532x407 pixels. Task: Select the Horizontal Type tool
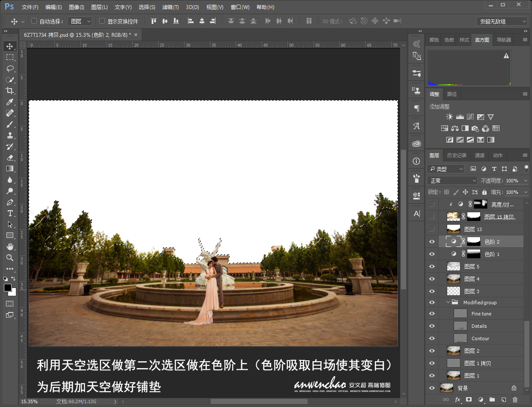[x=10, y=213]
